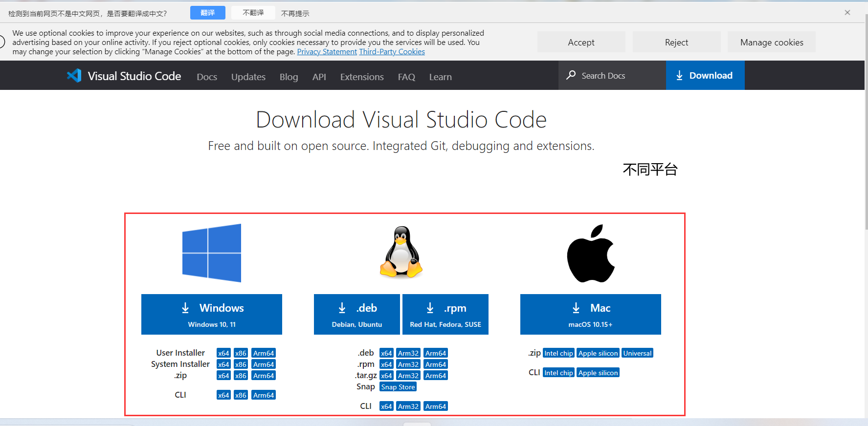868x426 pixels.
Task: Select Linux .deb Arm64 download
Action: (436, 353)
